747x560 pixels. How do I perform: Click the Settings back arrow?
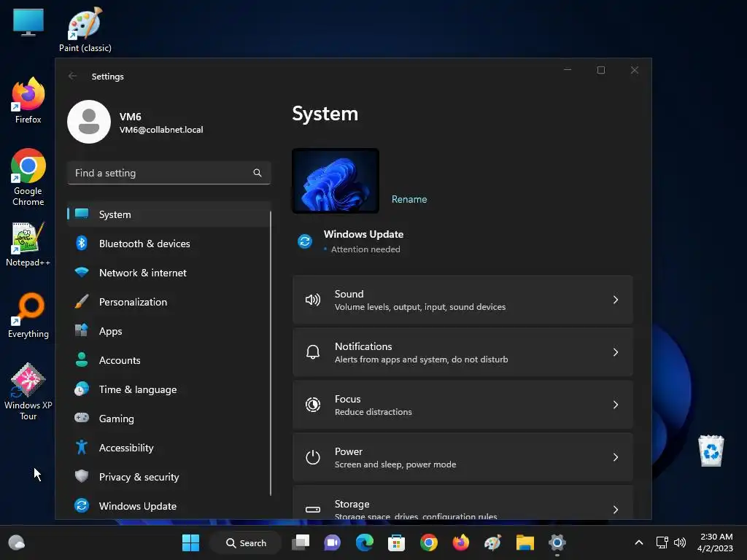click(x=72, y=76)
